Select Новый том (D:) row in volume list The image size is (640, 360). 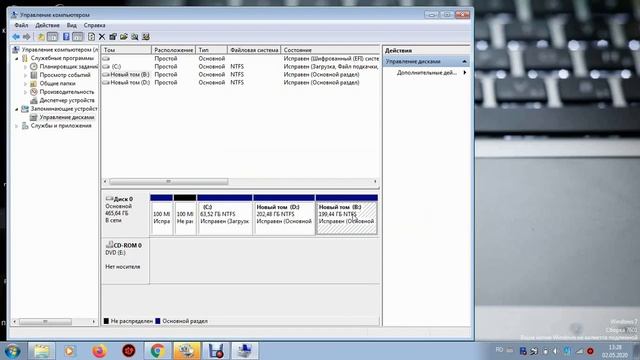pos(240,82)
